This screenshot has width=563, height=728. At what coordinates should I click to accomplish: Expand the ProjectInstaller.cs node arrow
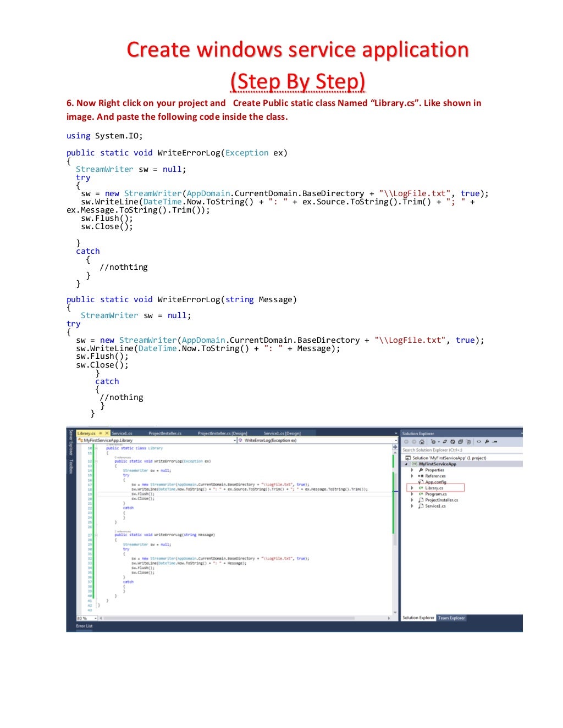[412, 500]
